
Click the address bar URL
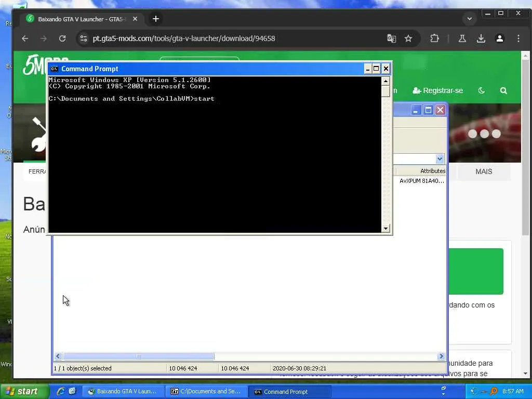(184, 38)
